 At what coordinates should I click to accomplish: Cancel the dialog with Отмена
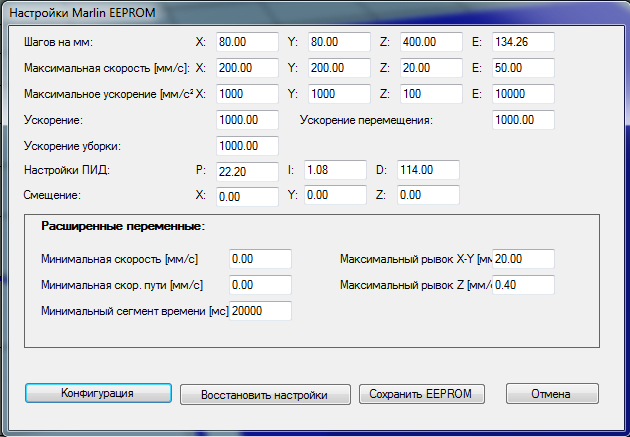pyautogui.click(x=551, y=393)
